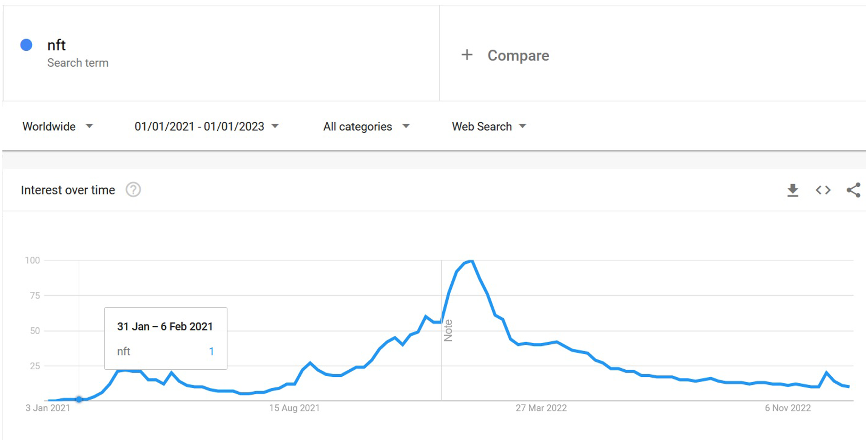This screenshot has width=868, height=442.
Task: Open the embed code icon
Action: (823, 190)
